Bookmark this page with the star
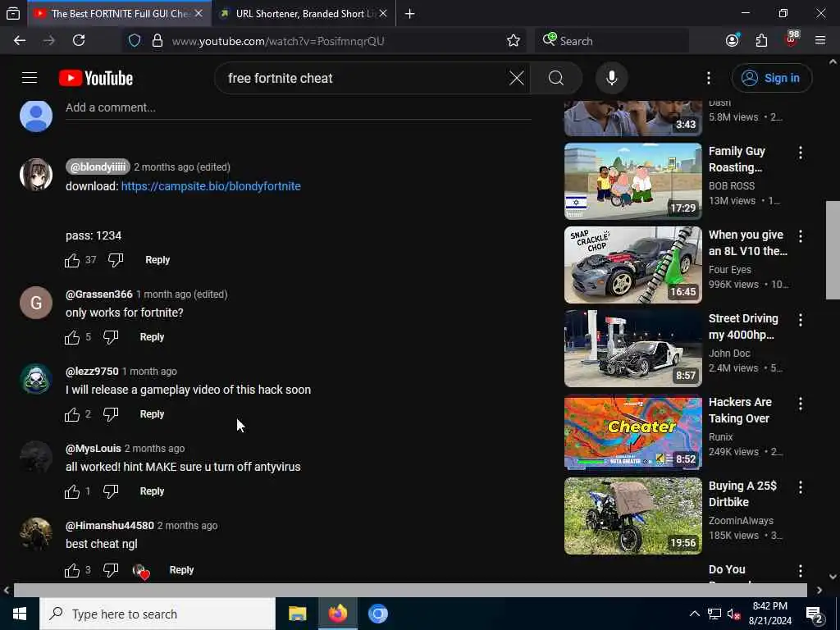The width and height of the screenshot is (840, 630). (x=514, y=41)
